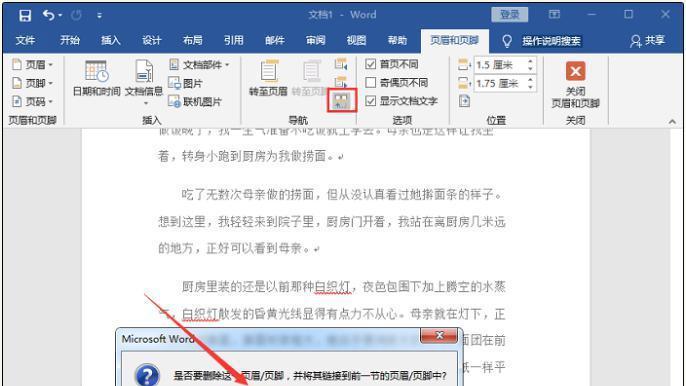Click the Next section navigation icon

coord(341,82)
